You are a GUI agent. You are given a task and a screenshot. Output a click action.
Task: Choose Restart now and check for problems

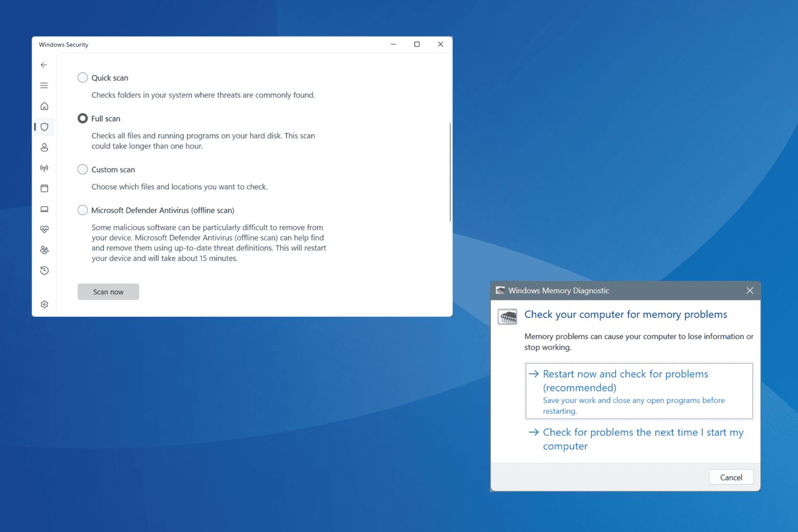click(639, 391)
